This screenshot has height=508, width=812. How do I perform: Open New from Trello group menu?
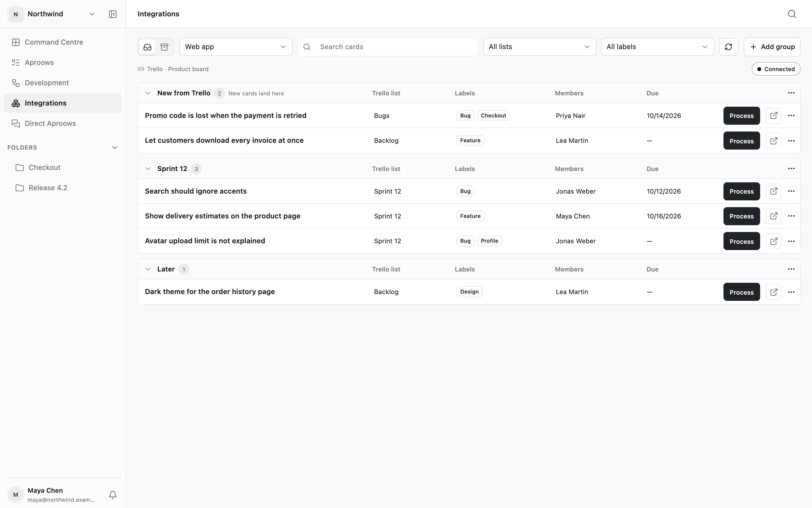click(x=791, y=93)
